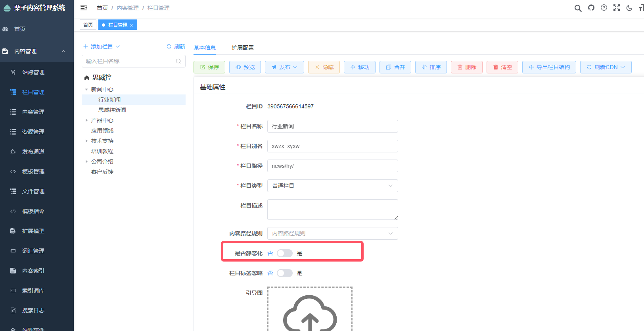This screenshot has height=331, width=644.
Task: Switch to dark mode moon icon
Action: [x=629, y=8]
